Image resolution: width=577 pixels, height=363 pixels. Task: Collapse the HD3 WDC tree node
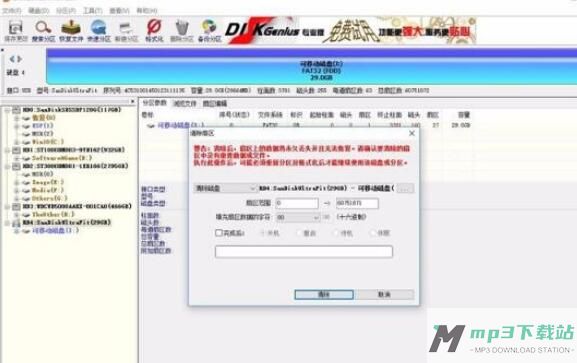(x=7, y=206)
